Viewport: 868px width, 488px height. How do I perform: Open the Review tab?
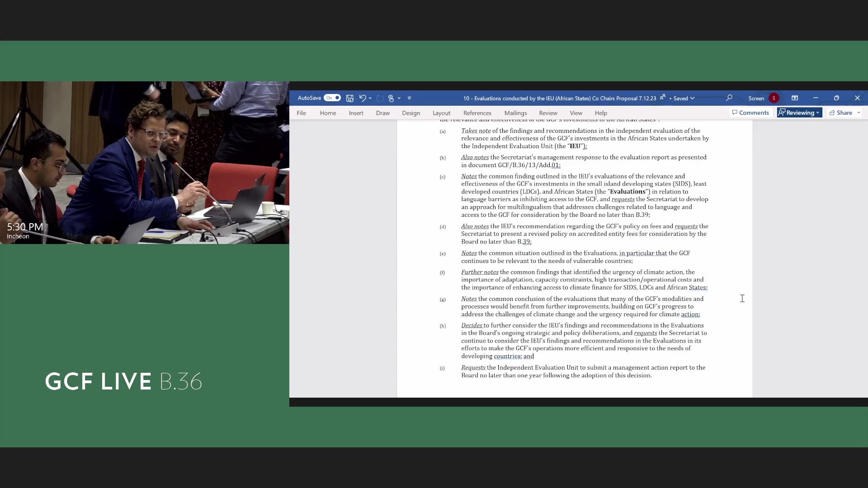tap(548, 113)
